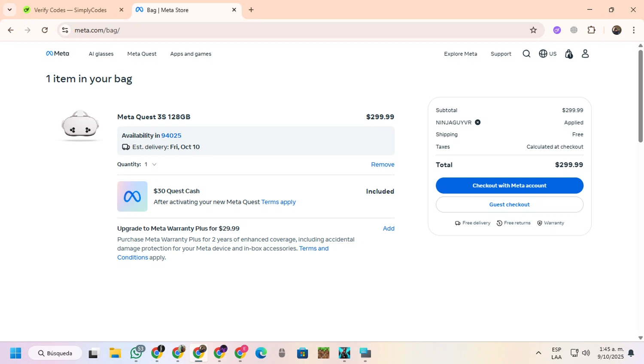
Task: Open the Explore Meta menu
Action: click(x=460, y=54)
